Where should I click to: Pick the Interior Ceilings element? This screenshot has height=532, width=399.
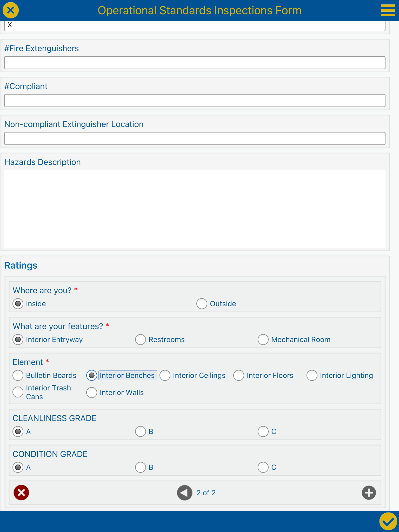[165, 375]
